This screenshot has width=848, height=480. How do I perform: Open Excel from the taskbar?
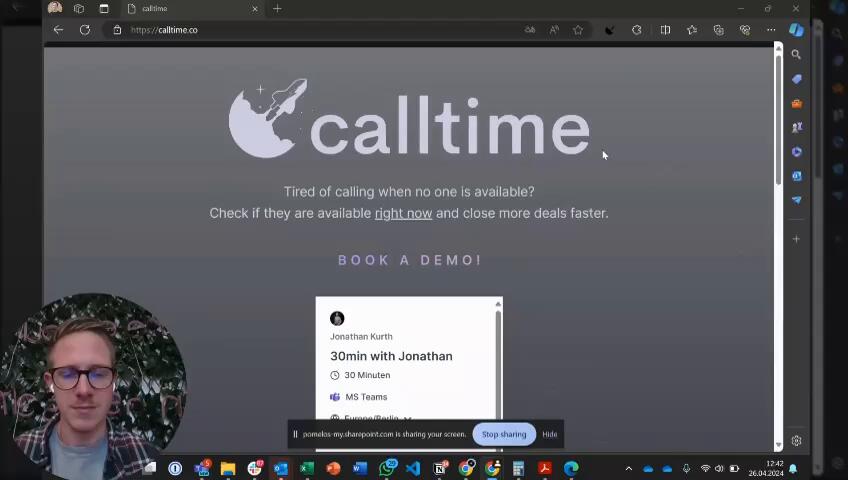tap(307, 468)
